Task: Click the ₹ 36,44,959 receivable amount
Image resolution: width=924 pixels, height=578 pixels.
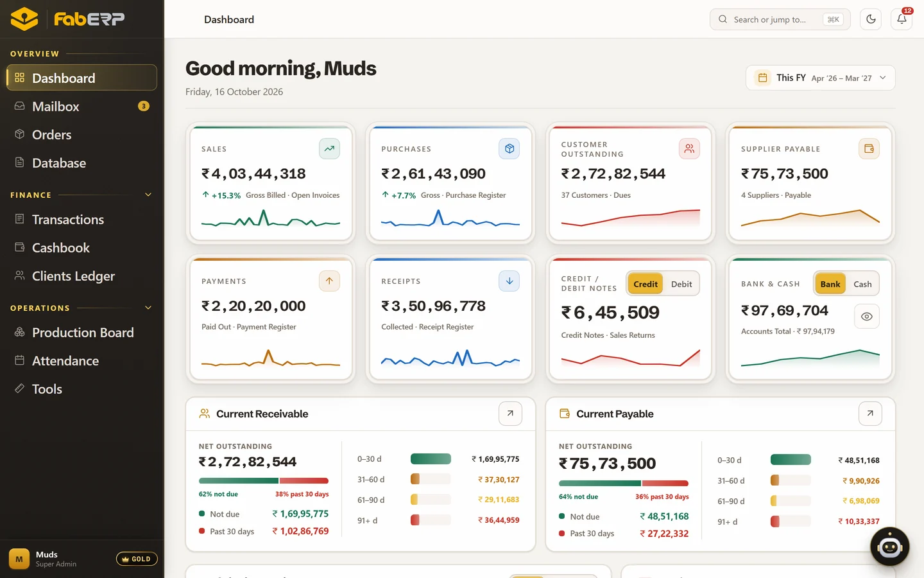Action: pyautogui.click(x=499, y=520)
